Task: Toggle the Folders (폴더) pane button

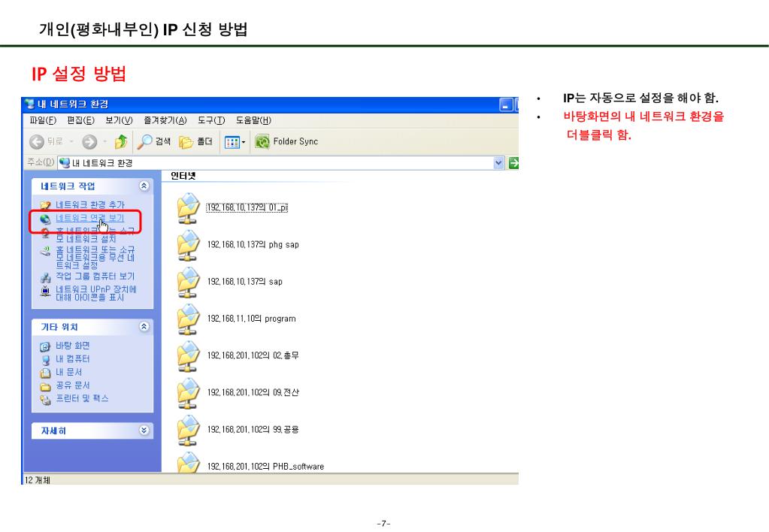Action: click(x=195, y=142)
